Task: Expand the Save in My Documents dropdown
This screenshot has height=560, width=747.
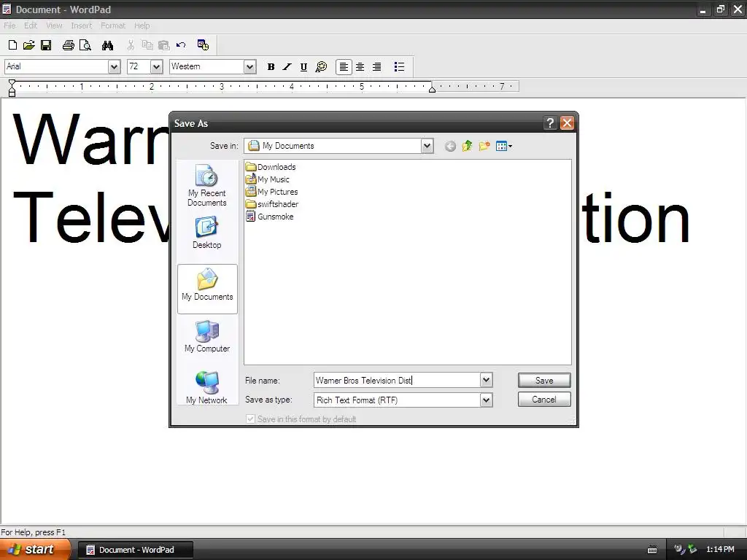Action: tap(427, 146)
